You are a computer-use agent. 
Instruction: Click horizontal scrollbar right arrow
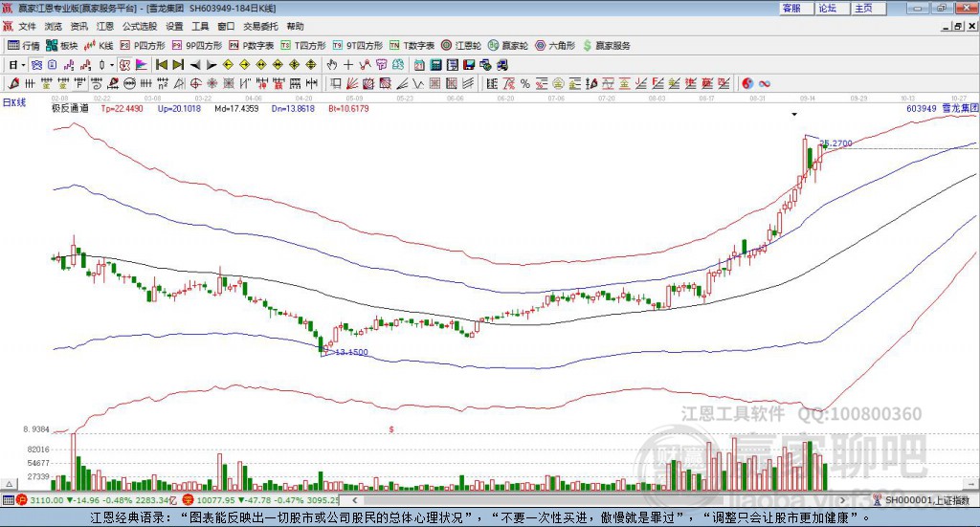pyautogui.click(x=842, y=500)
